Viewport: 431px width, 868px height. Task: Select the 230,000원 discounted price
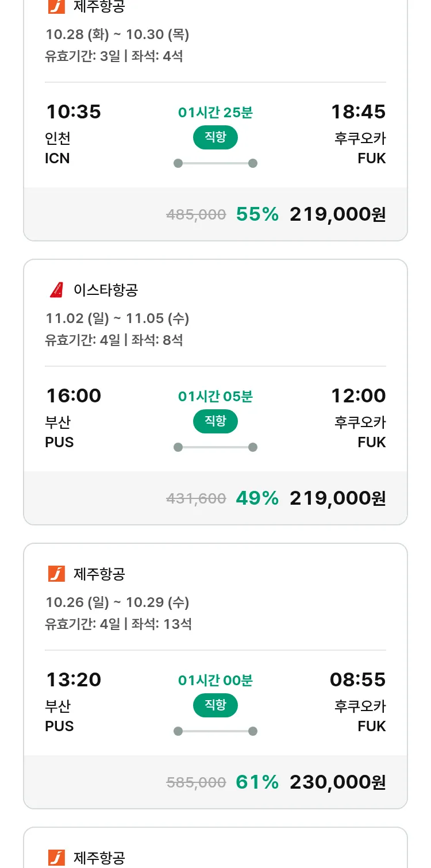coord(337,782)
